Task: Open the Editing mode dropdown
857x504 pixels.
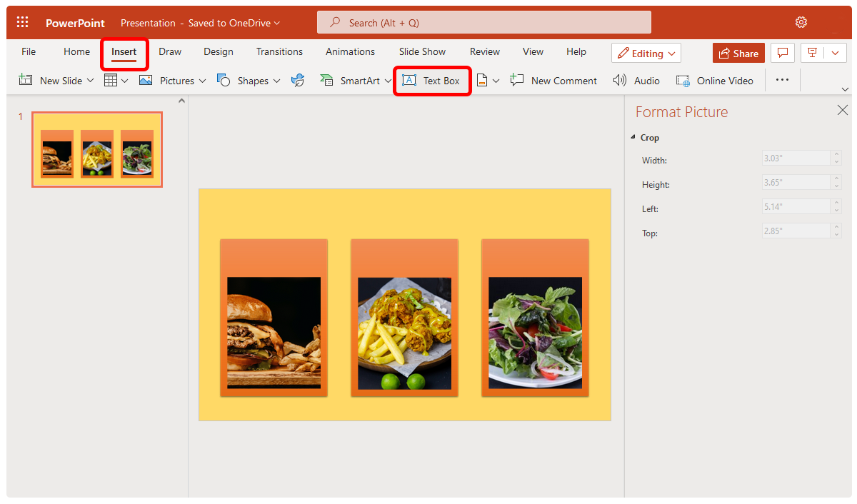Action: click(646, 52)
